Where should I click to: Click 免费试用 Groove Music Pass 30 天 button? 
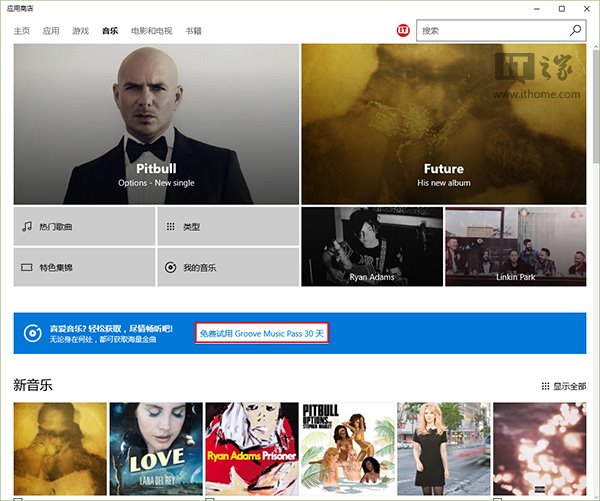[262, 333]
